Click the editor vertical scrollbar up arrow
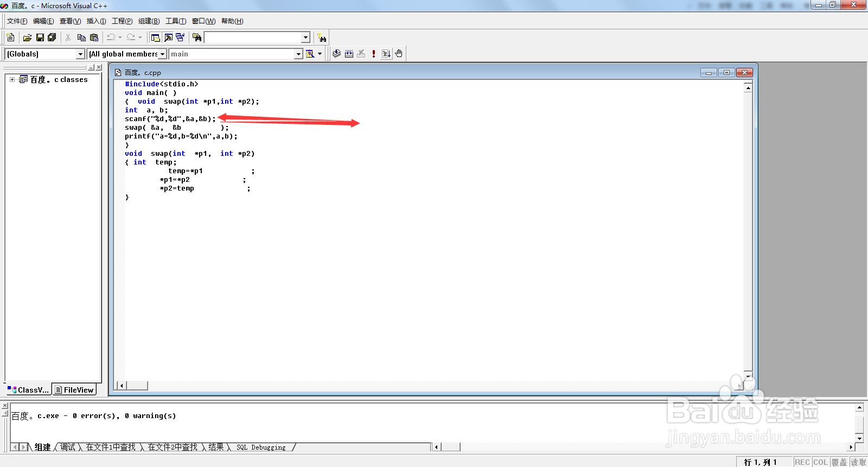The height and width of the screenshot is (467, 868). click(x=748, y=87)
